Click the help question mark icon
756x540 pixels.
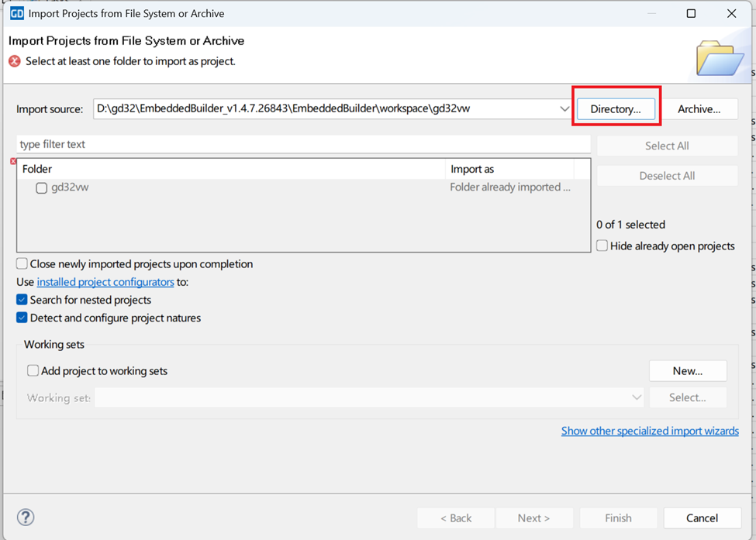point(26,518)
